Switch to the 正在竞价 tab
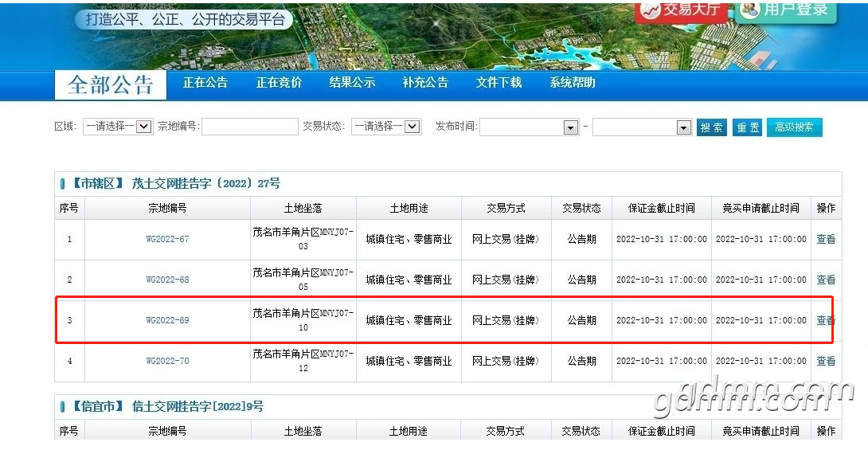The width and height of the screenshot is (868, 450). click(279, 83)
